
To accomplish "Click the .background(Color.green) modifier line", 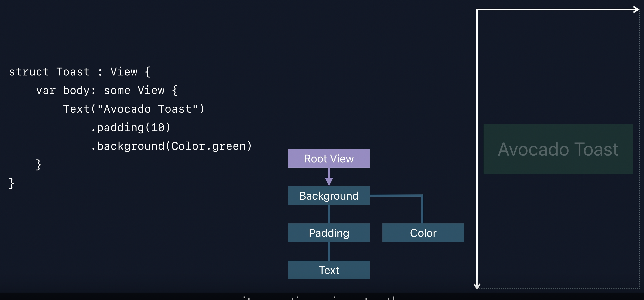I will 171,146.
